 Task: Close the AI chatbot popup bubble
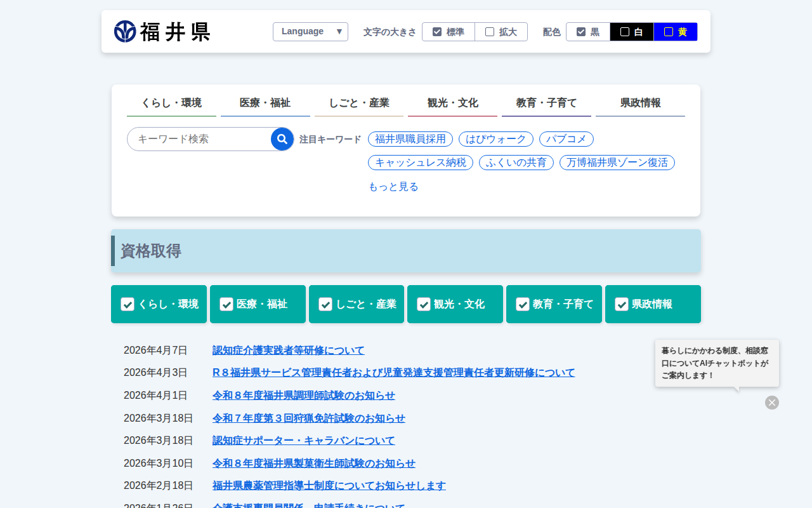[771, 403]
